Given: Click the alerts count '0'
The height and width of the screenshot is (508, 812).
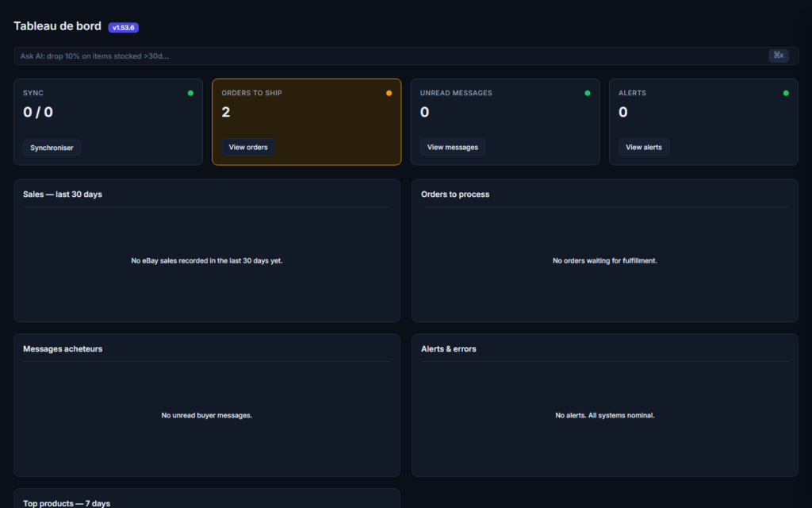Looking at the screenshot, I should pos(623,112).
